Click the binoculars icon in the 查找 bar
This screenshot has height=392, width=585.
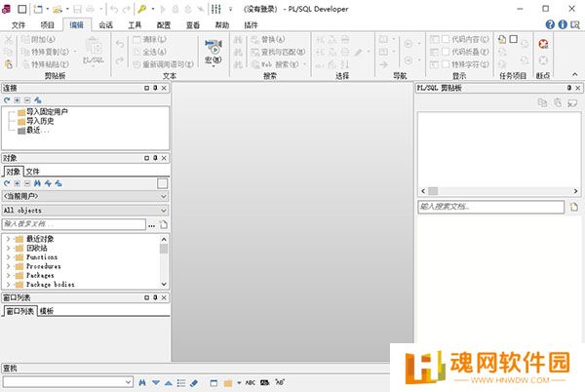(142, 382)
